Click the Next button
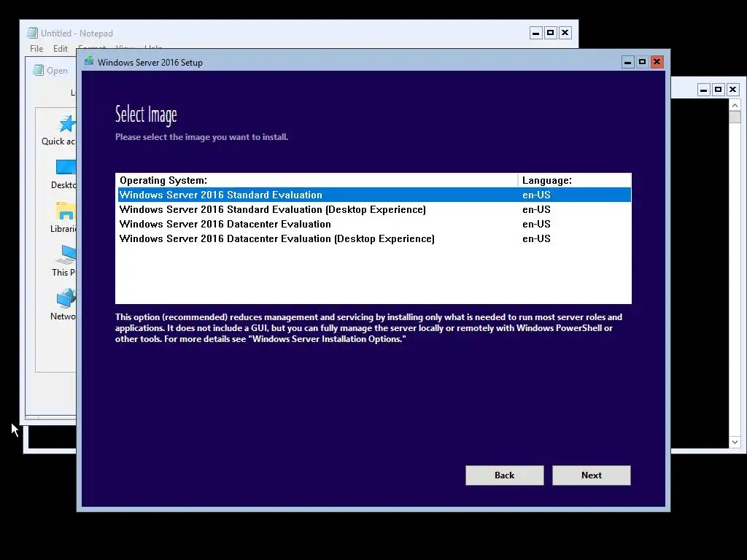 coord(591,475)
